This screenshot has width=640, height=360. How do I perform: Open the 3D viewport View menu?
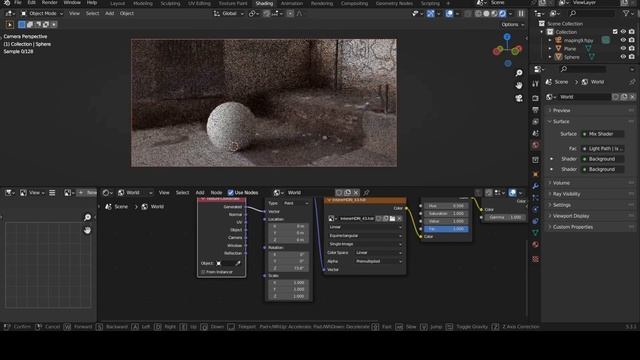click(74, 13)
